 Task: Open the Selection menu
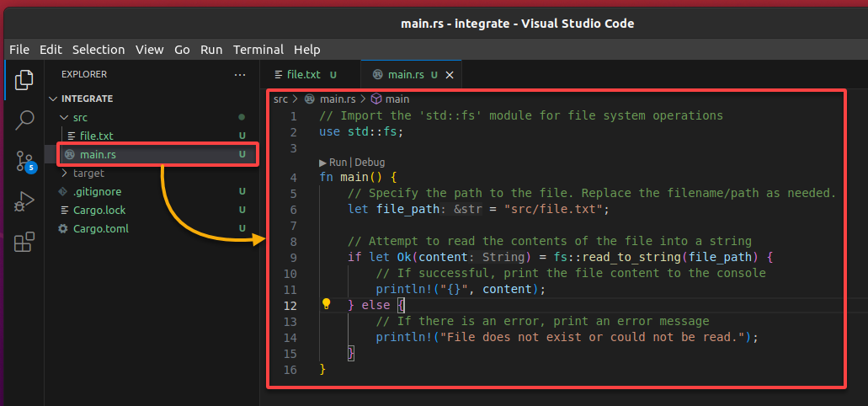click(x=99, y=50)
